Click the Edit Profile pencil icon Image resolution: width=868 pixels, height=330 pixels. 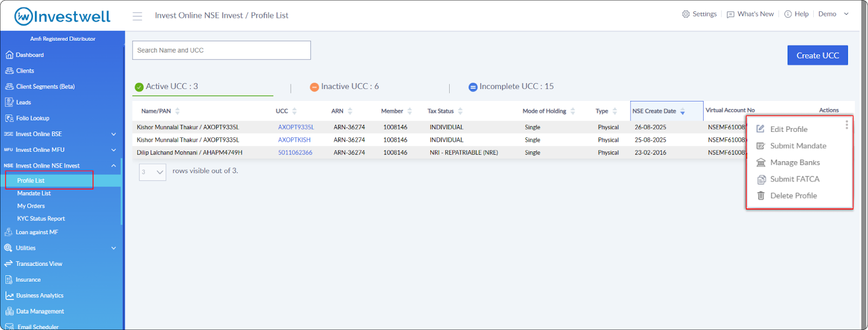[761, 129]
